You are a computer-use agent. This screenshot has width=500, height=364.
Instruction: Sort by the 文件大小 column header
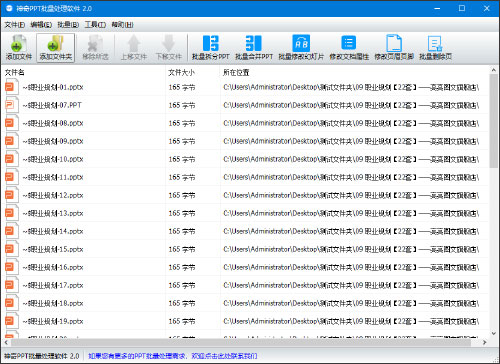181,72
